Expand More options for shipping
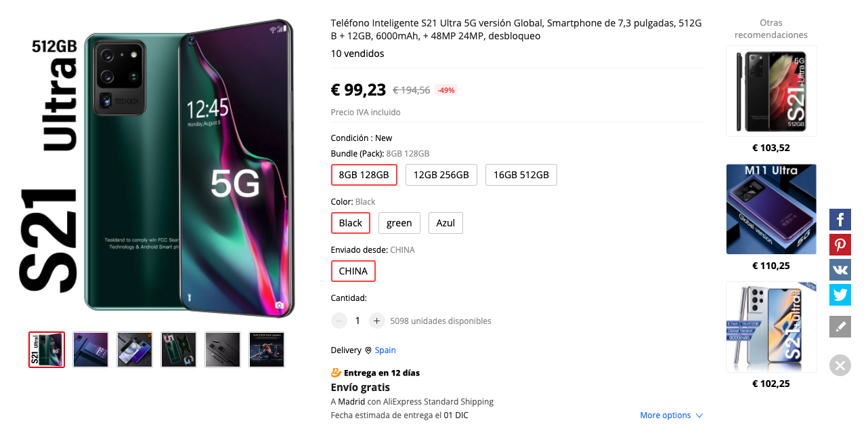Screen dimensions: 868x429 coord(672,415)
